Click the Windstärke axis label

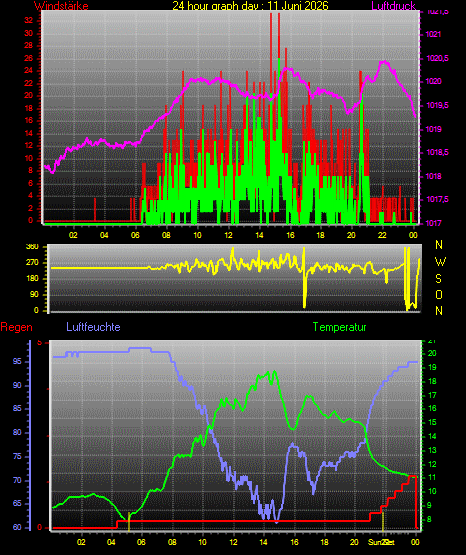(61, 6)
